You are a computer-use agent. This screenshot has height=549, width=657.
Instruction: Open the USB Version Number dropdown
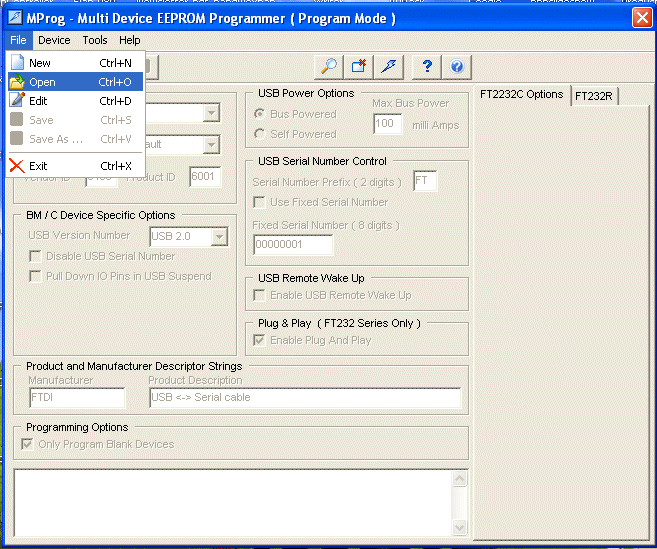219,237
